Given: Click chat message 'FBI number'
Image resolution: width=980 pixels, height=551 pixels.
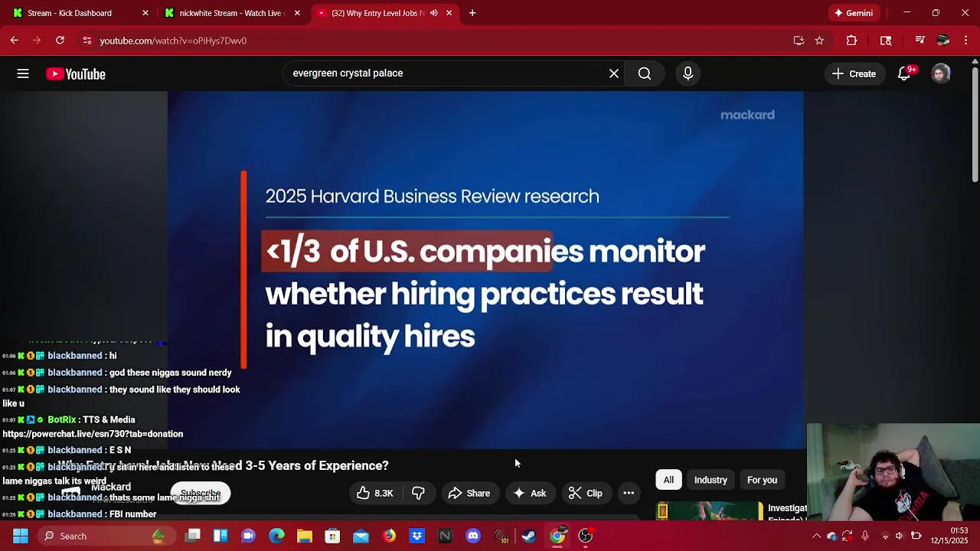Looking at the screenshot, I should point(134,514).
